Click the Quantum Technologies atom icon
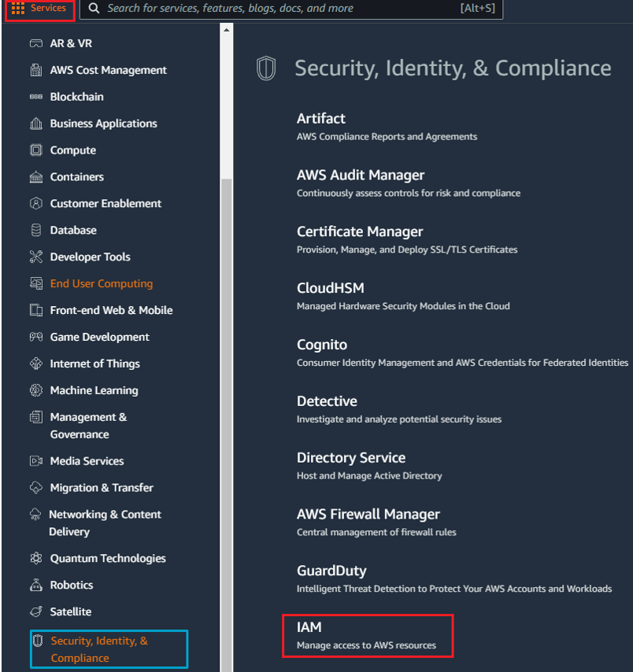 [x=36, y=559]
